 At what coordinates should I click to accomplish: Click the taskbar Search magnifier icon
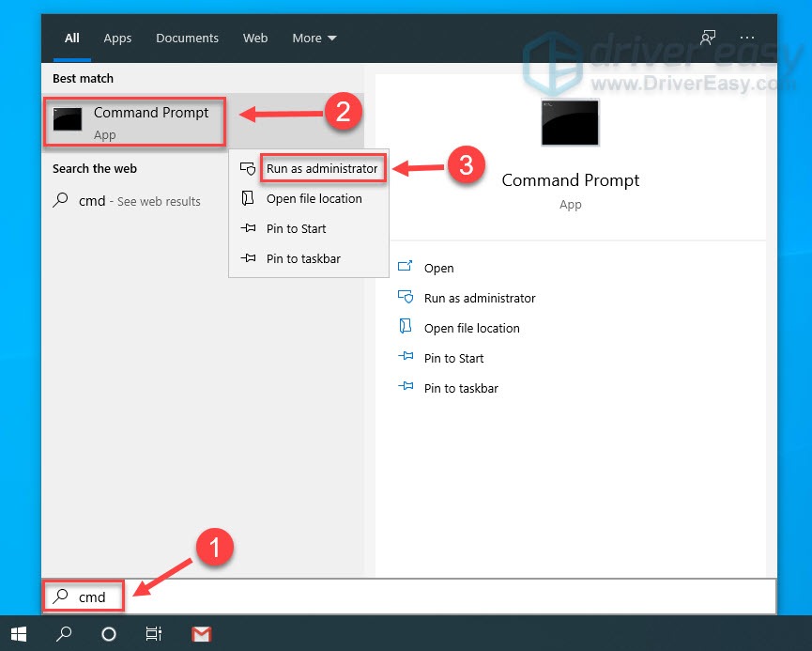[x=64, y=633]
